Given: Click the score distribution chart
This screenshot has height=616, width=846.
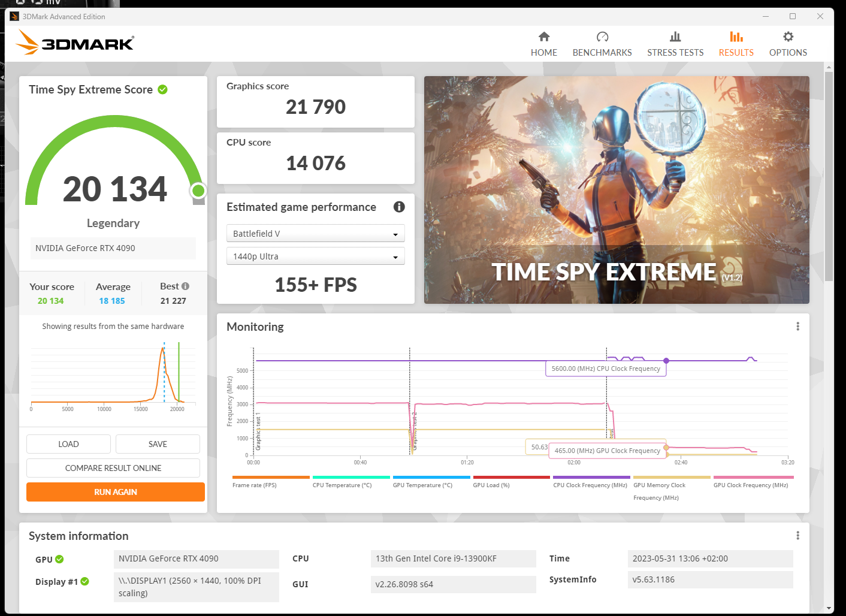Looking at the screenshot, I should 113,376.
